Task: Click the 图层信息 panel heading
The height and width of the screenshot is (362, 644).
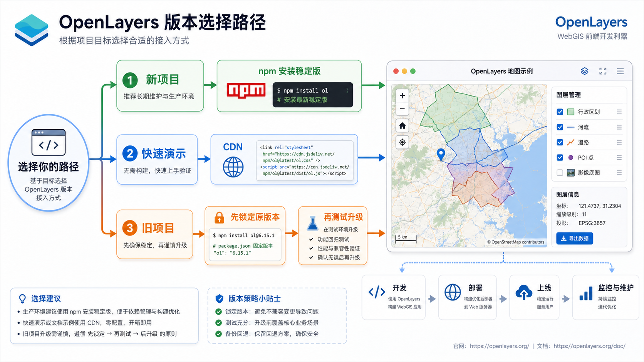Action: click(568, 195)
